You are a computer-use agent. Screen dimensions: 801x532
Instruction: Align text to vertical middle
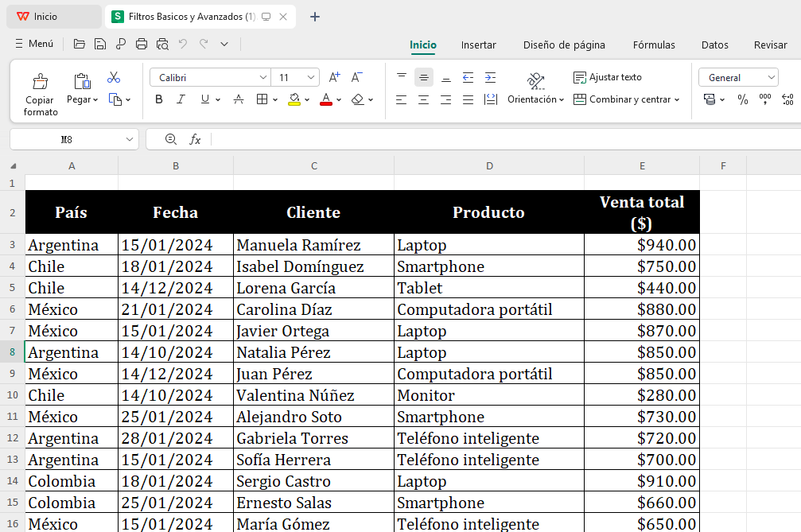coord(423,77)
